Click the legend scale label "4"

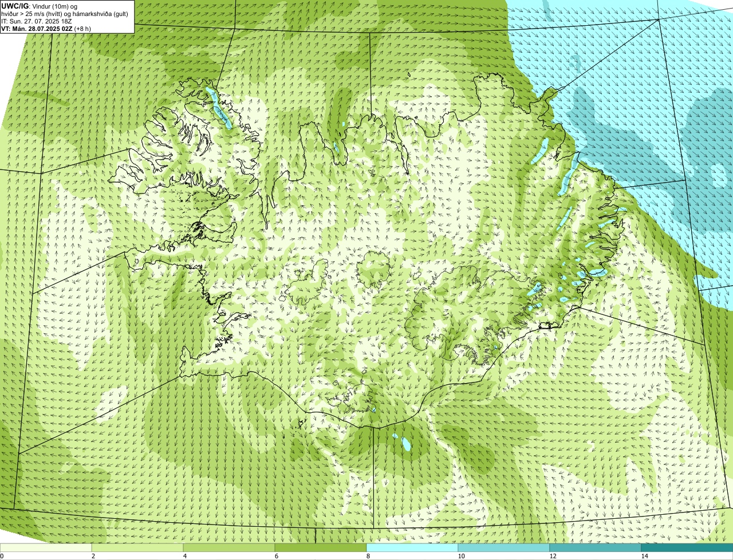pyautogui.click(x=184, y=556)
